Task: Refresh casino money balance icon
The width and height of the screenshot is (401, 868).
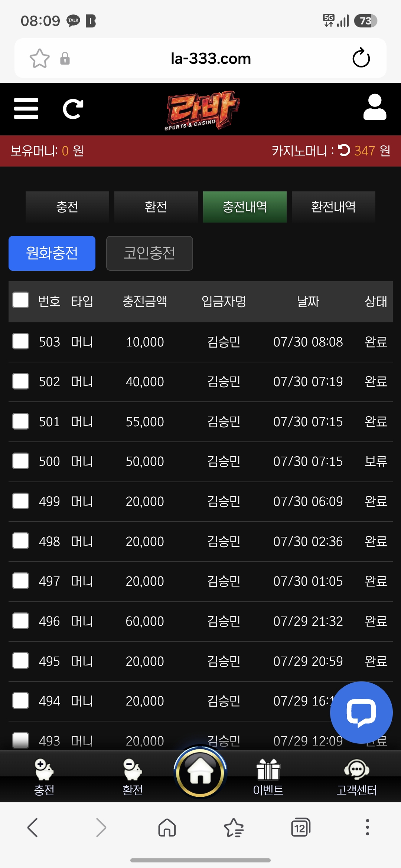Action: pyautogui.click(x=344, y=150)
